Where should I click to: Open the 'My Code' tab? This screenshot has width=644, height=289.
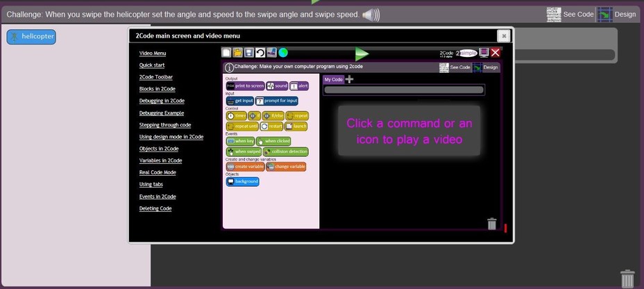click(333, 79)
